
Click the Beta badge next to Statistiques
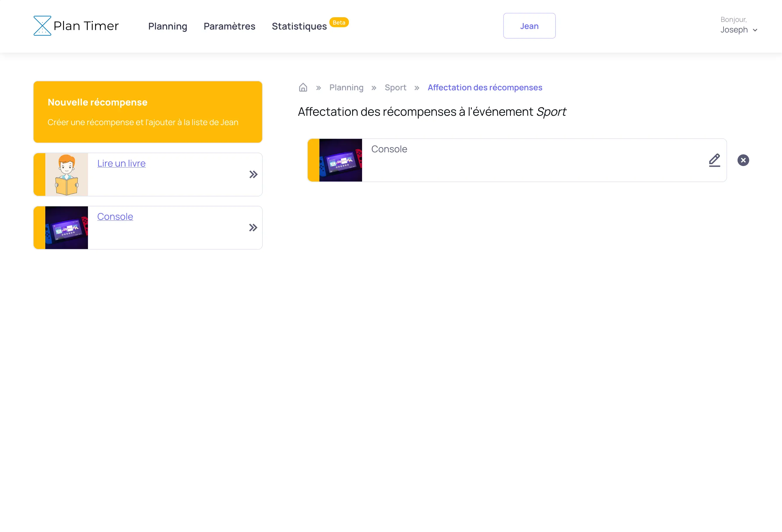coord(338,23)
